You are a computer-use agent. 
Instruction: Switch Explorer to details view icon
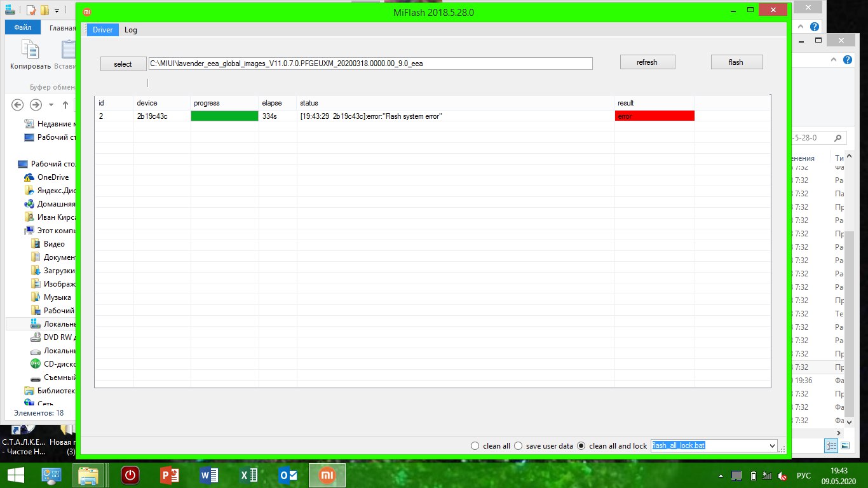click(x=831, y=446)
